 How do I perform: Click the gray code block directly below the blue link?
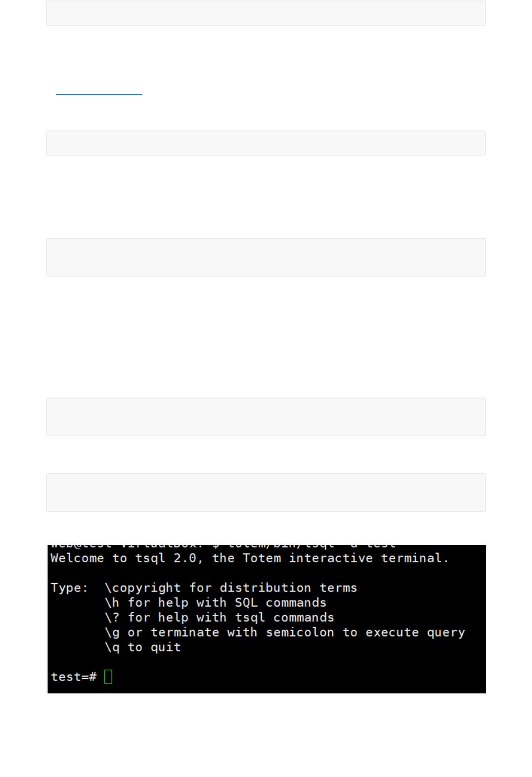[266, 143]
